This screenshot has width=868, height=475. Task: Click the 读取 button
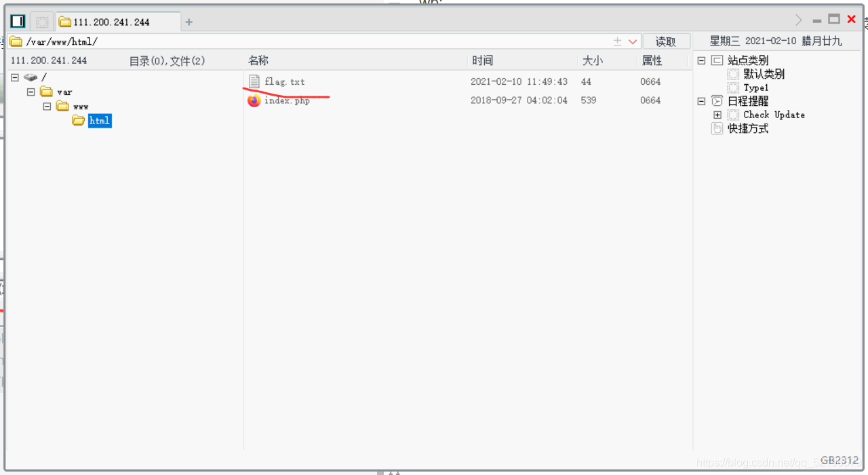click(x=666, y=41)
